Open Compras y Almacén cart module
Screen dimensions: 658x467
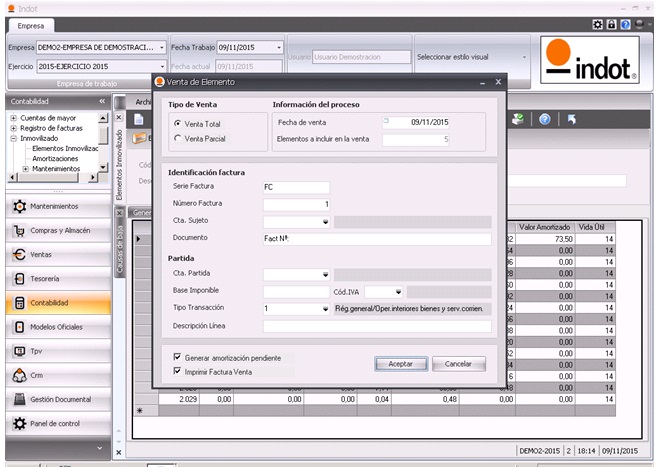pos(55,230)
